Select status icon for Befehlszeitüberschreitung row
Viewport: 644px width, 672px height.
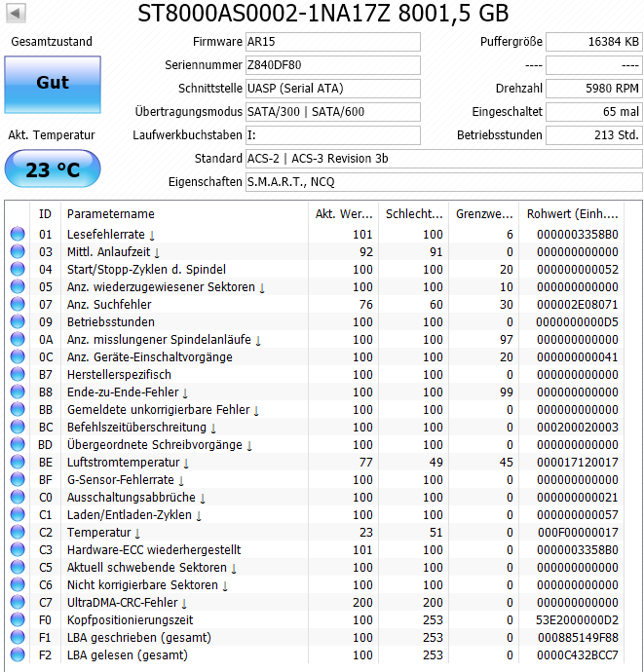[18, 427]
